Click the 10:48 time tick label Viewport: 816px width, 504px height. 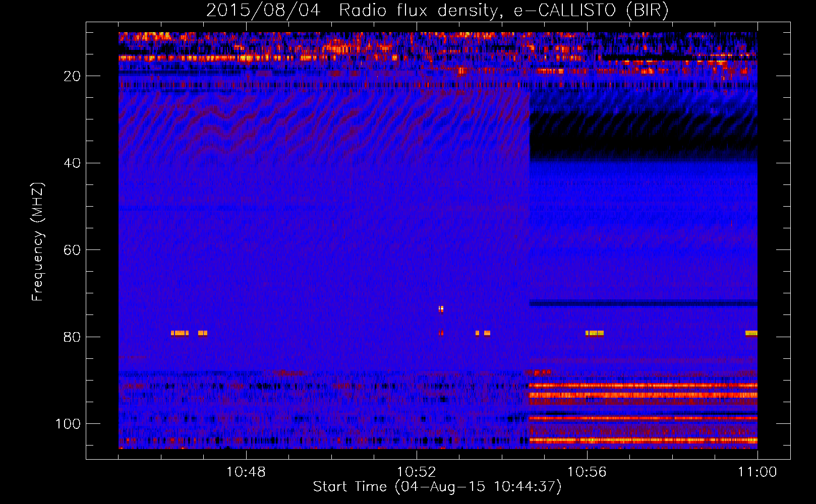pyautogui.click(x=246, y=472)
